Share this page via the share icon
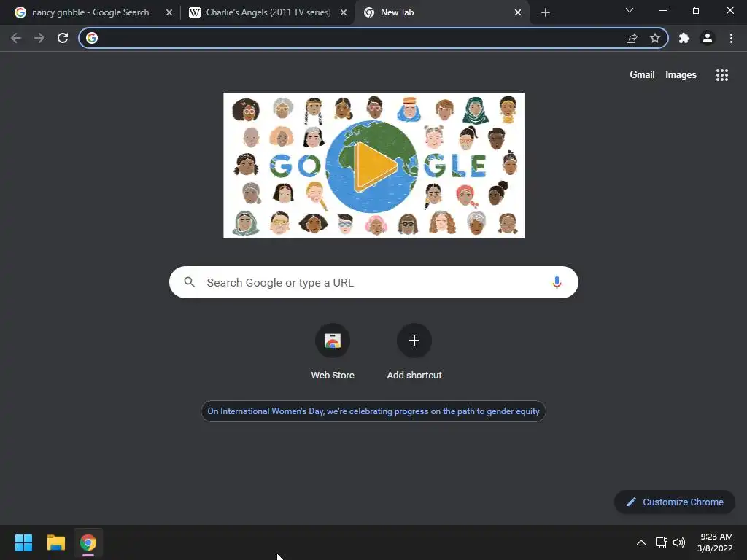 point(632,38)
